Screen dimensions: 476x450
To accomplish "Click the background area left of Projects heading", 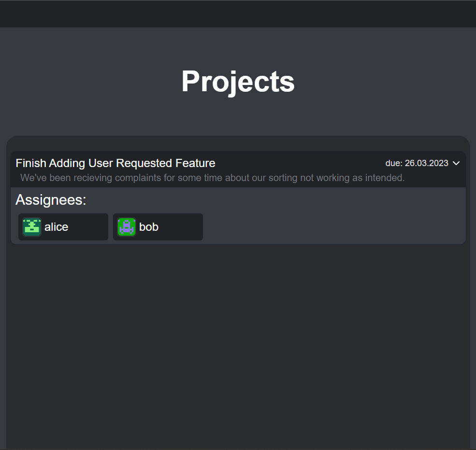I will point(87,81).
